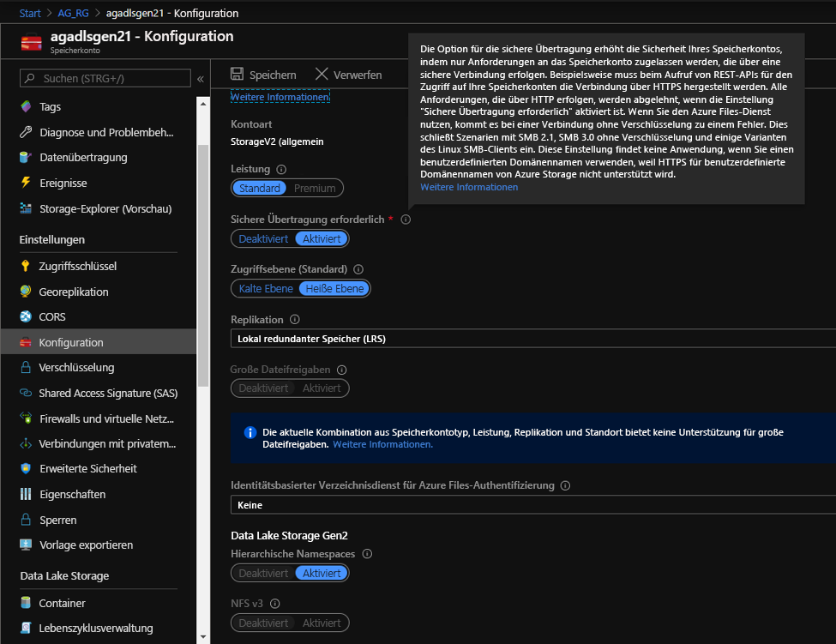
Task: Click the Vorlage exportieren icon
Action: [x=26, y=545]
